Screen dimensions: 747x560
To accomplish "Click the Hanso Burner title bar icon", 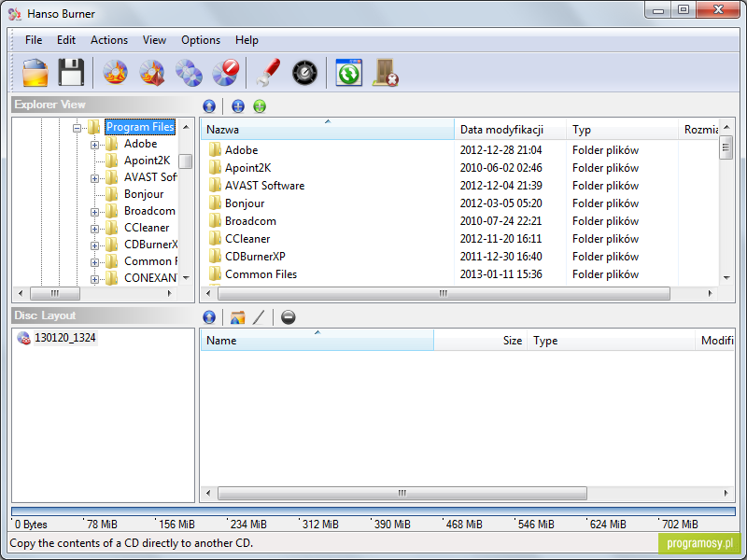I will [15, 14].
